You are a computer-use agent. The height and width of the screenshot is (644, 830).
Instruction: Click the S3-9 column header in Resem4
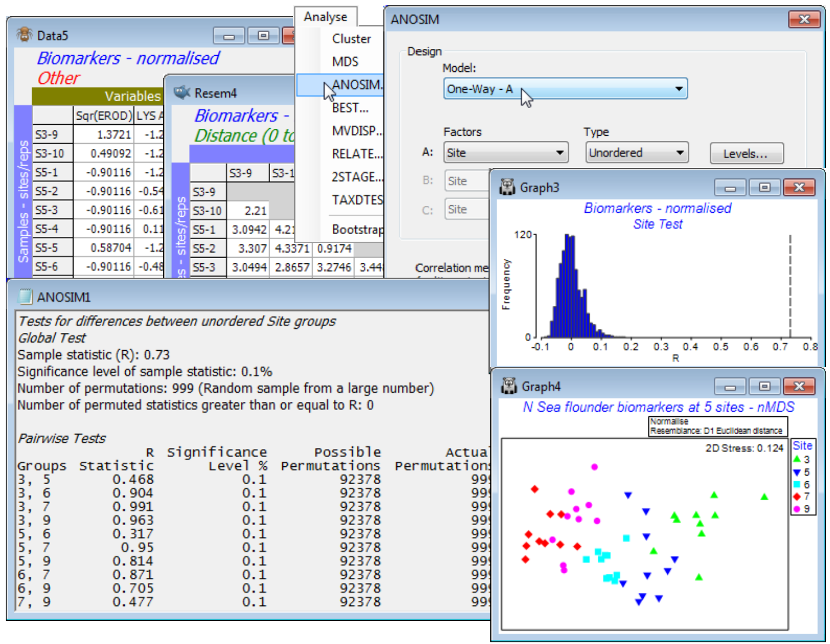tap(248, 172)
